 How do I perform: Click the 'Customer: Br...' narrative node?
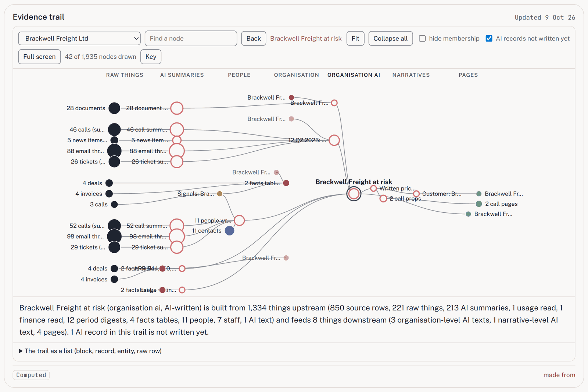point(416,194)
